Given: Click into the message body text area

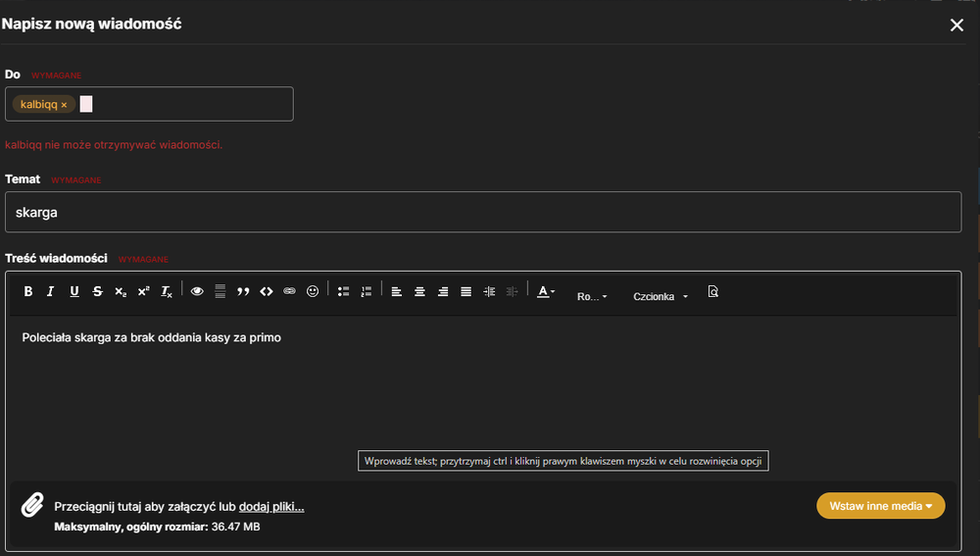Looking at the screenshot, I should 483,397.
